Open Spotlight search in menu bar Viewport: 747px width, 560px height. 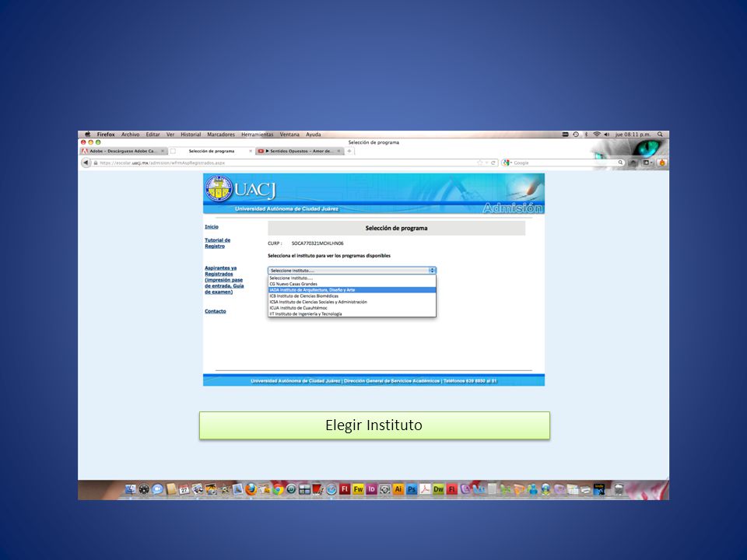[x=661, y=135]
